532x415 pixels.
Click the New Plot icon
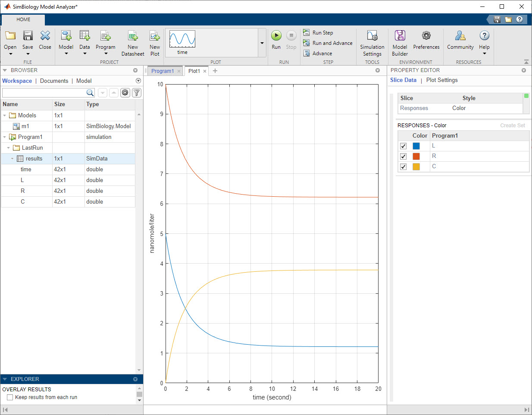point(155,36)
